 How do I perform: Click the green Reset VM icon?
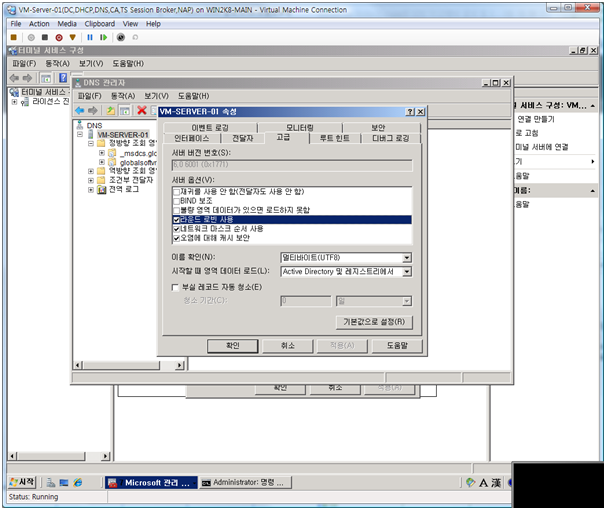tap(103, 37)
